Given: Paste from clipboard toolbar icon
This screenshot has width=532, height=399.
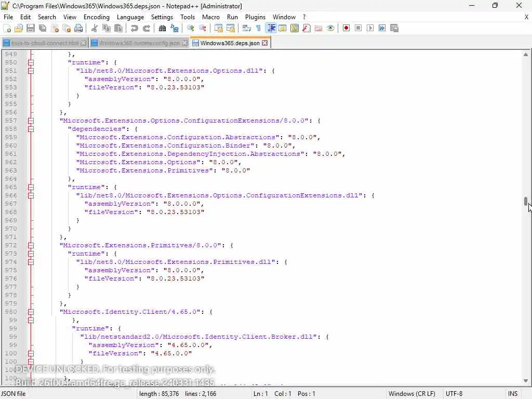Looking at the screenshot, I should point(118,28).
